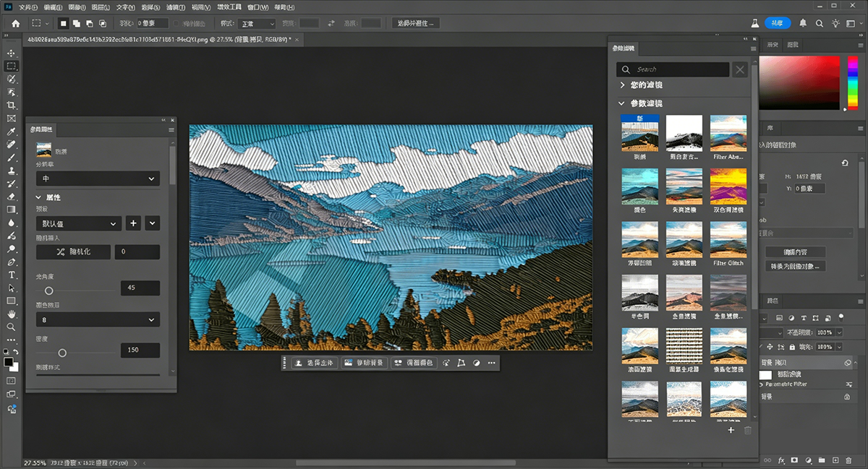
Task: Open the 窗口(W) menu
Action: (258, 8)
